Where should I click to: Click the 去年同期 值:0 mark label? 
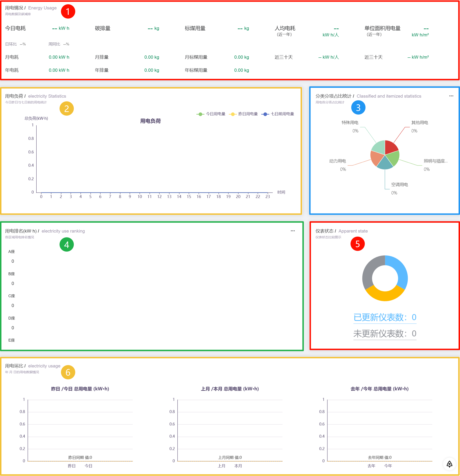pyautogui.click(x=380, y=458)
